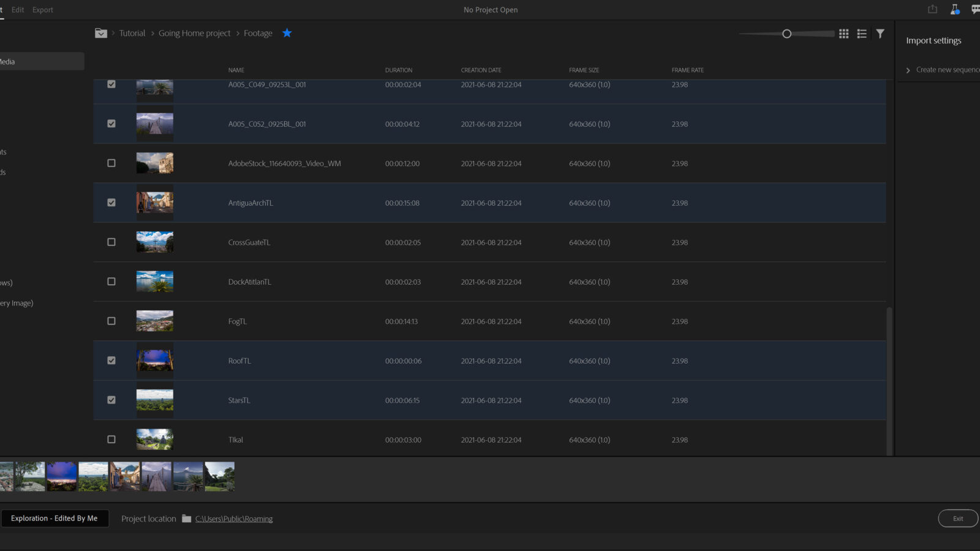Select the StarsTL thumbnail in list
Image resolution: width=980 pixels, height=551 pixels.
(154, 400)
